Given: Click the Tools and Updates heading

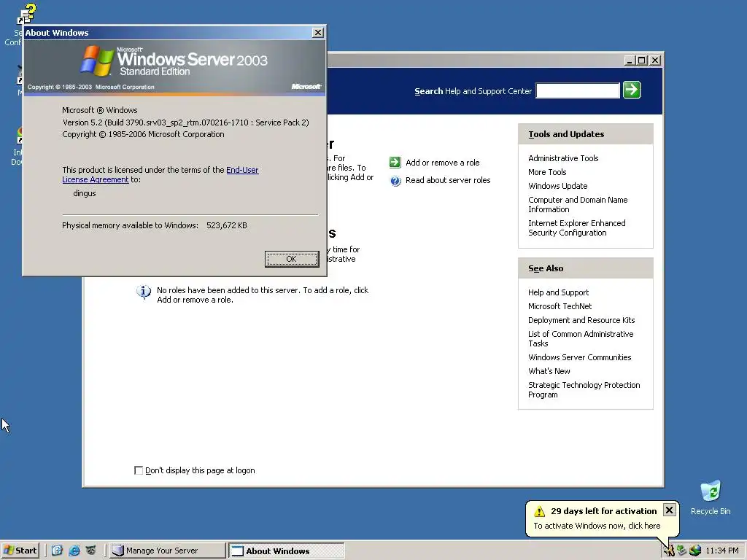Looking at the screenshot, I should point(566,134).
